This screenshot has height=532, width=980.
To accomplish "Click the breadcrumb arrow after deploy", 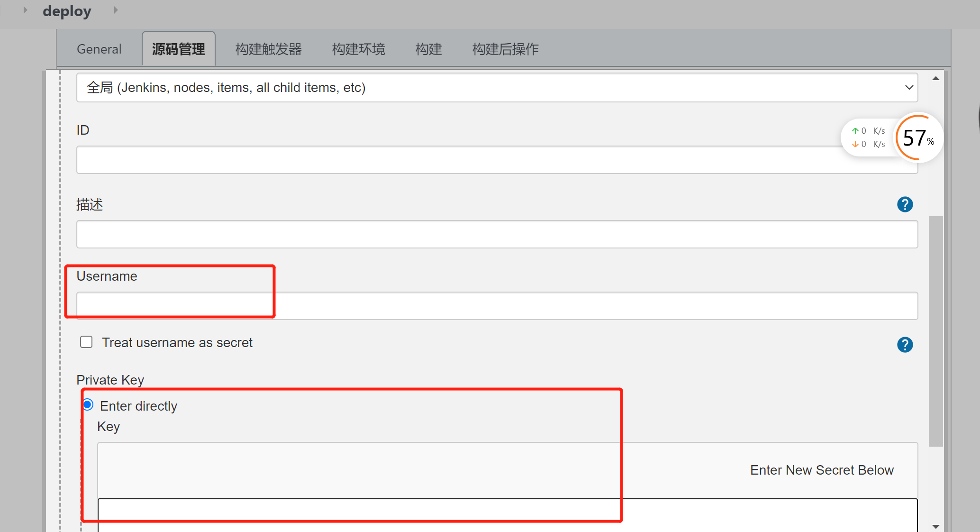I will click(115, 9).
